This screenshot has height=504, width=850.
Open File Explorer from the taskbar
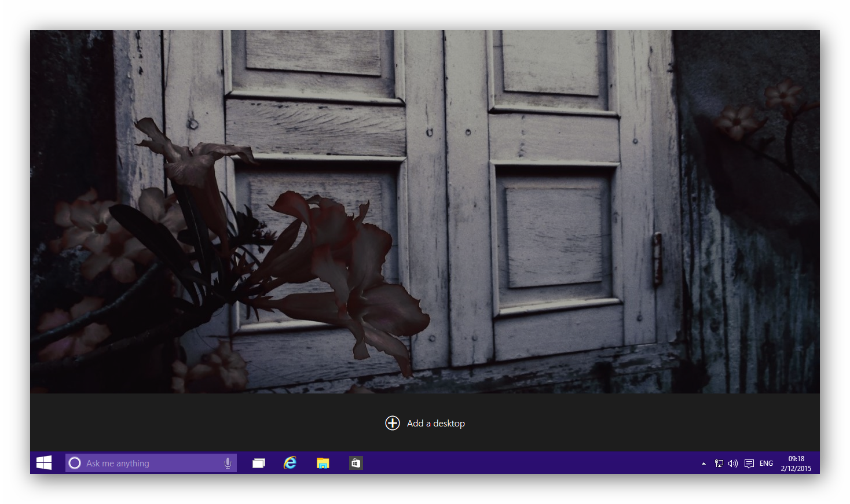(x=323, y=463)
